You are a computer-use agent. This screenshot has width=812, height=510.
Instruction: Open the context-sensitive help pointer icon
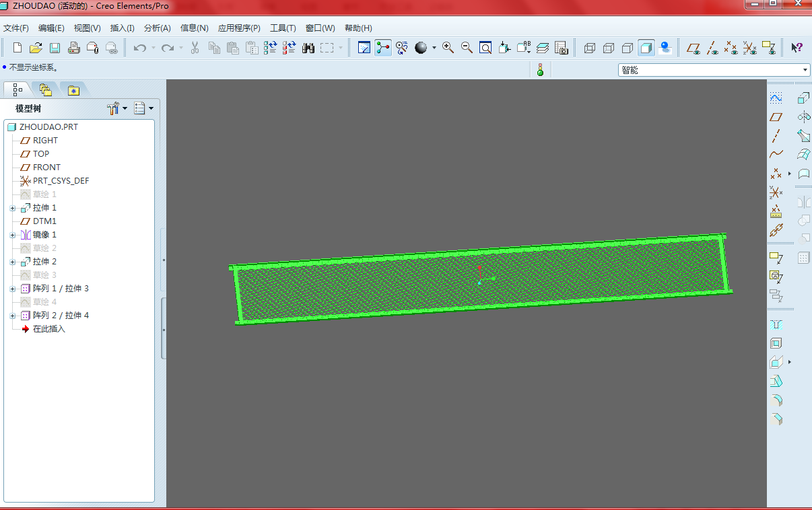[797, 48]
